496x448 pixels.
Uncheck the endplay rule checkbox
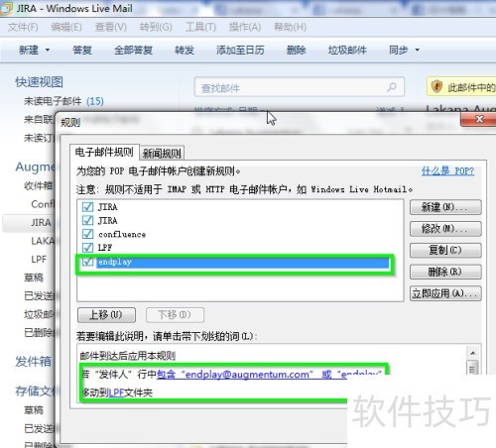click(87, 262)
